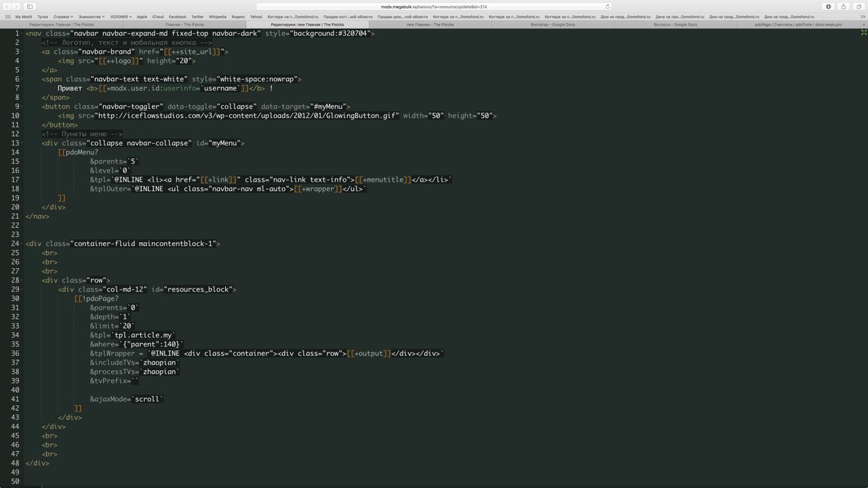Open the Yahoo! bookmark
868x488 pixels.
click(x=256, y=16)
